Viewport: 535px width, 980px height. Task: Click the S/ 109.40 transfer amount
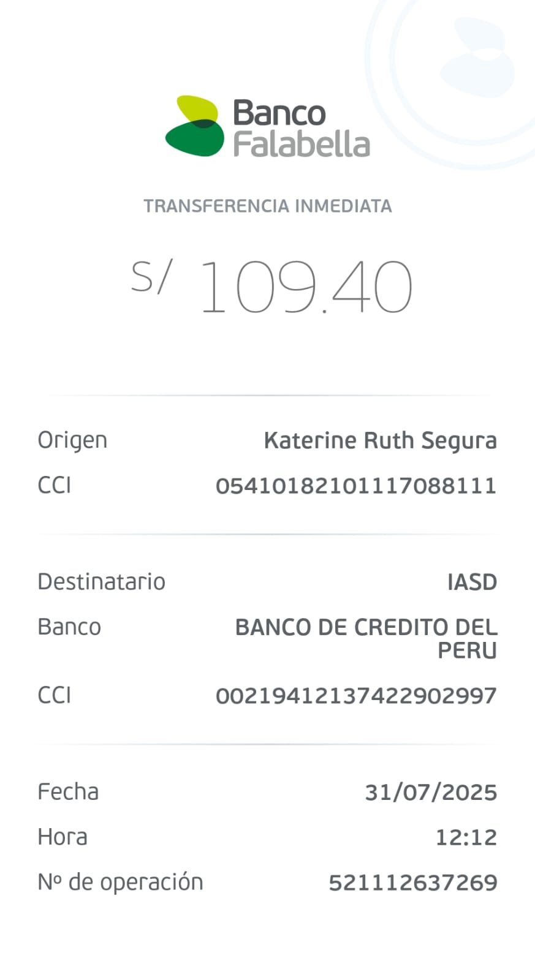271,286
